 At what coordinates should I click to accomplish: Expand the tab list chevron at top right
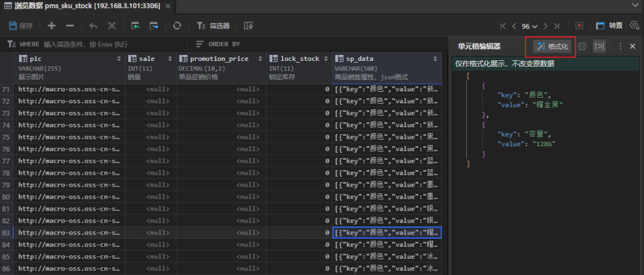click(x=634, y=5)
